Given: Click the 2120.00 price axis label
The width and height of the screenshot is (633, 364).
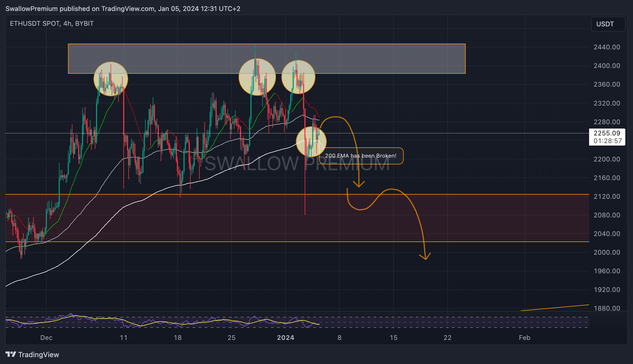Looking at the screenshot, I should [607, 197].
